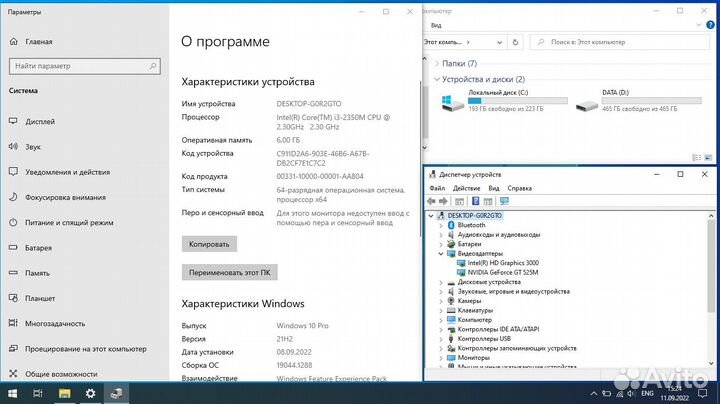This screenshot has width=720, height=404.
Task: Click DATA (D:) usage bar
Action: point(652,101)
